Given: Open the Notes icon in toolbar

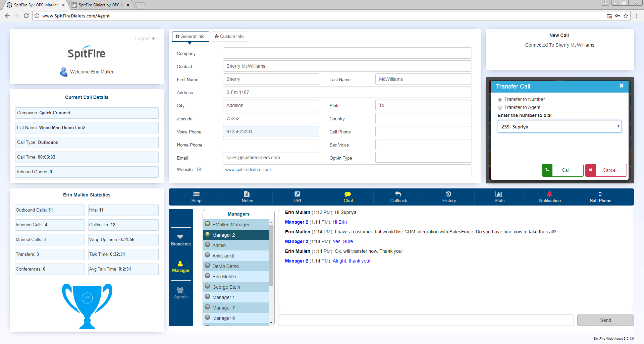Looking at the screenshot, I should [x=247, y=194].
